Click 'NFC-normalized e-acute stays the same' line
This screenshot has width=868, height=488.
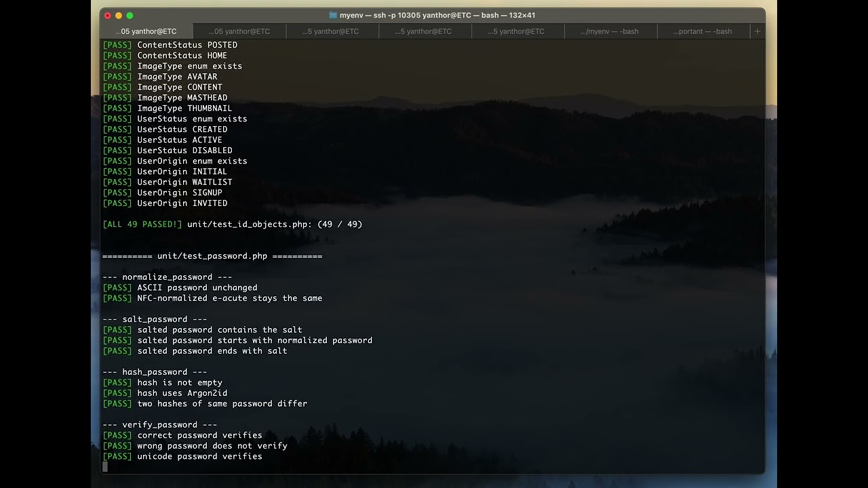tap(212, 298)
